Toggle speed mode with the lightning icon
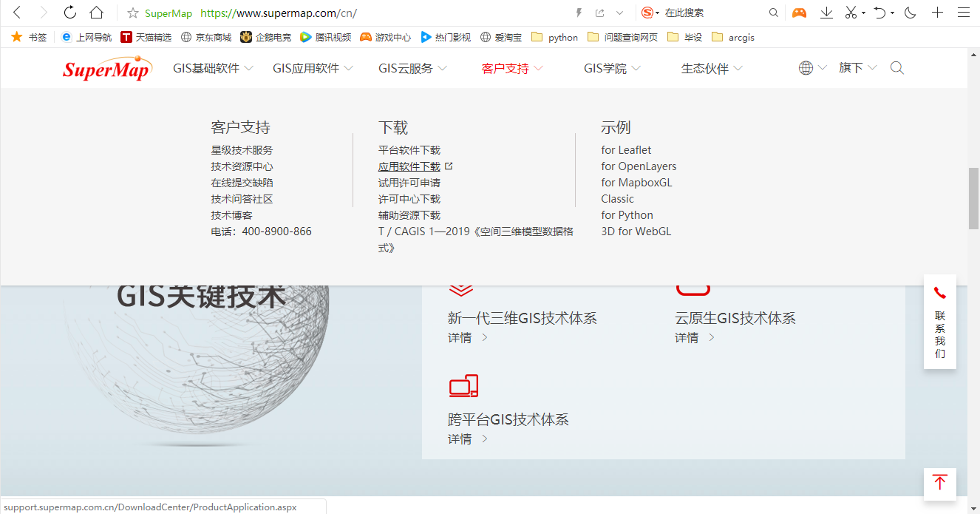Image resolution: width=980 pixels, height=514 pixels. tap(579, 11)
